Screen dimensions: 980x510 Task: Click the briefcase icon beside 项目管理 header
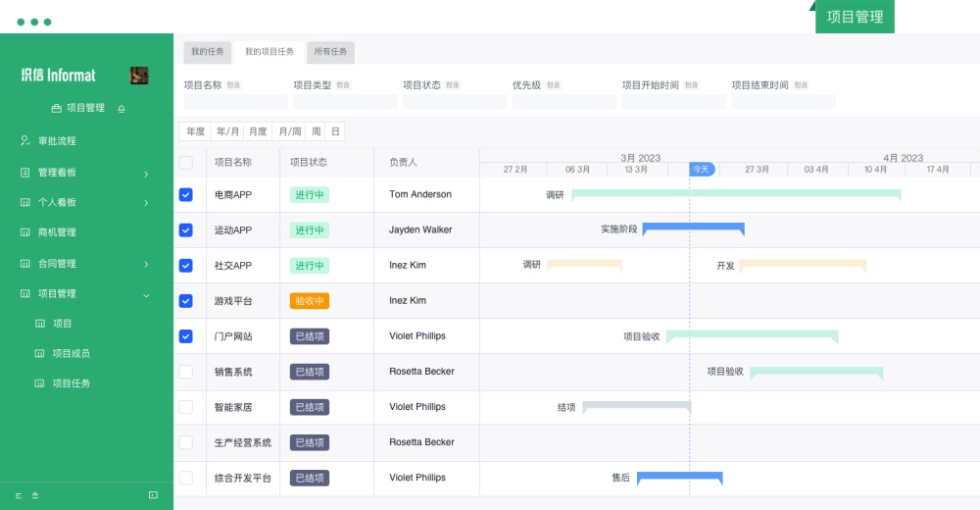click(56, 109)
